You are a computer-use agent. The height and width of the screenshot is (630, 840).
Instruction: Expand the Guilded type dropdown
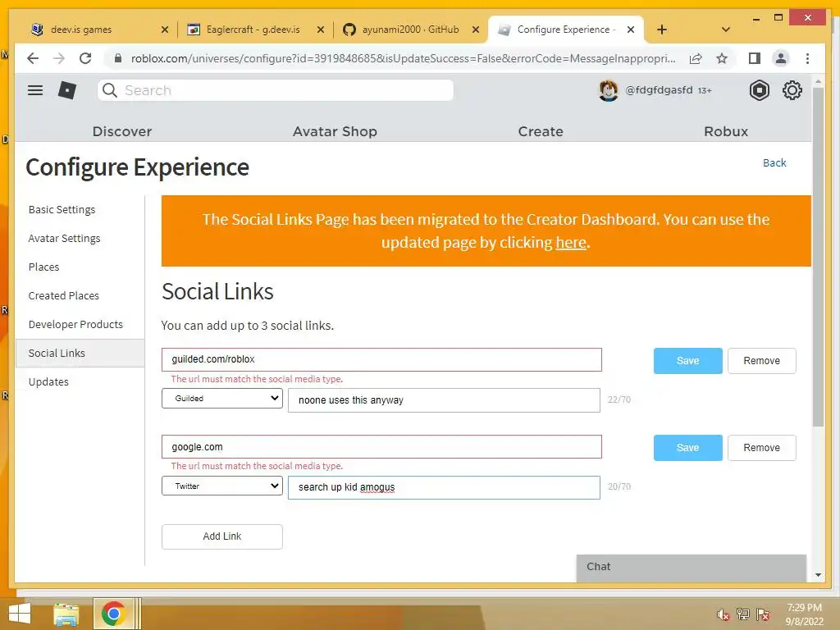[221, 399]
